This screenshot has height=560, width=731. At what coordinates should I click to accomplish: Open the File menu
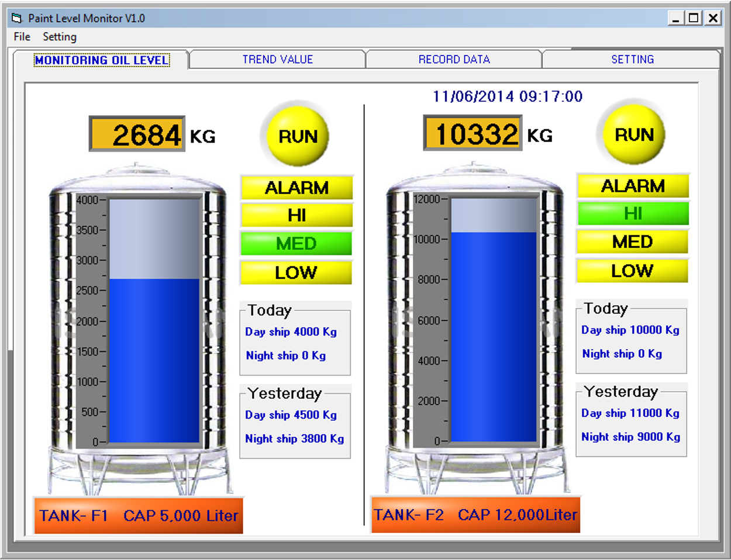(22, 37)
